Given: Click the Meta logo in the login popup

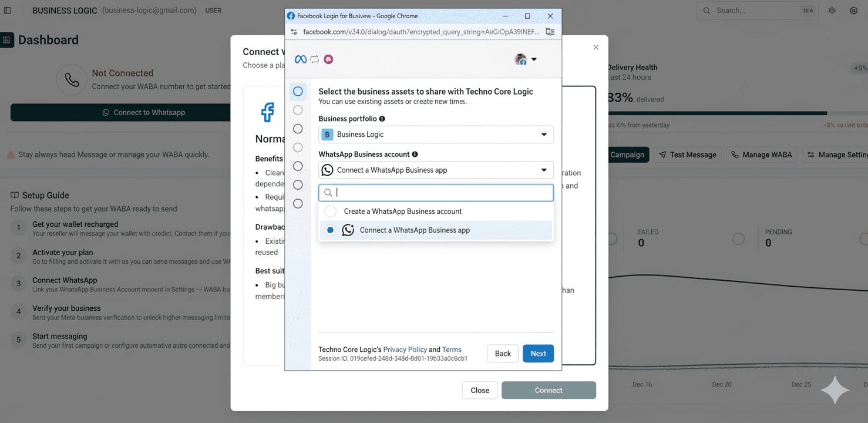Looking at the screenshot, I should click(301, 59).
